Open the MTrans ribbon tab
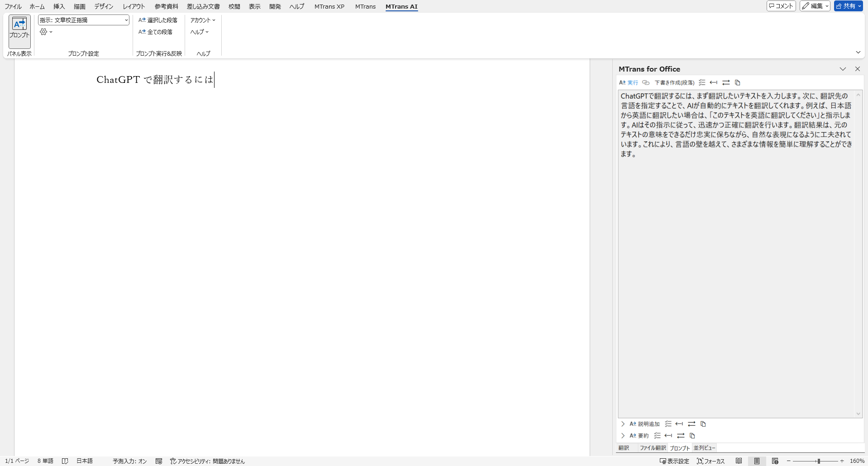868x466 pixels. (x=365, y=6)
